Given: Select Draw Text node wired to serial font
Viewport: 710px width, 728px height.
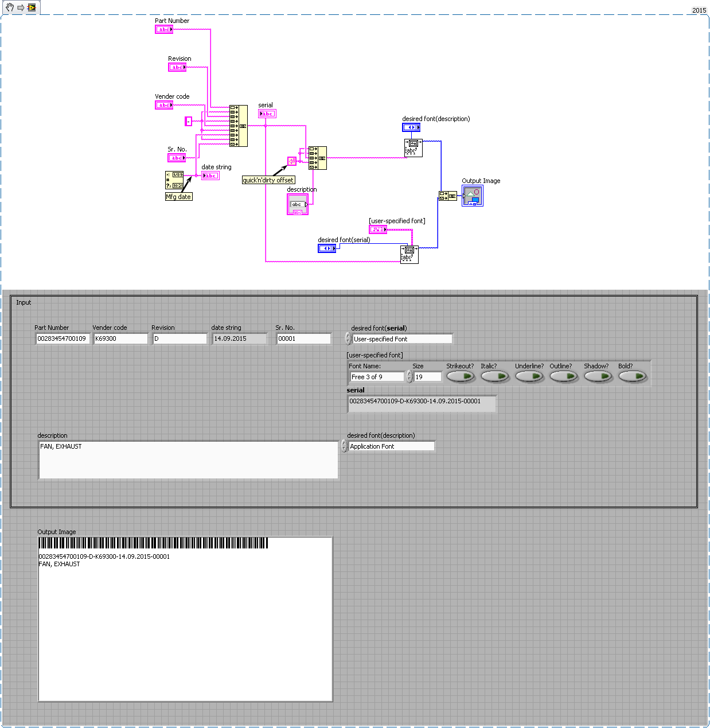Looking at the screenshot, I should click(409, 254).
